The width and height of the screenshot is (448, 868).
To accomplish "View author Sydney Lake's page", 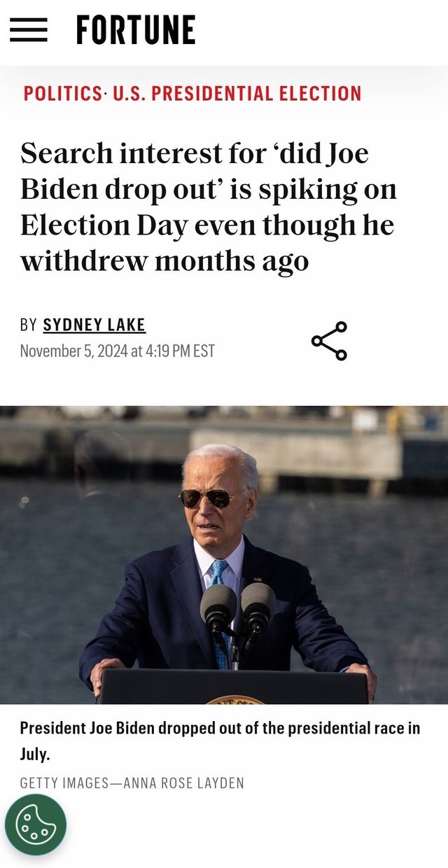I will 94,325.
